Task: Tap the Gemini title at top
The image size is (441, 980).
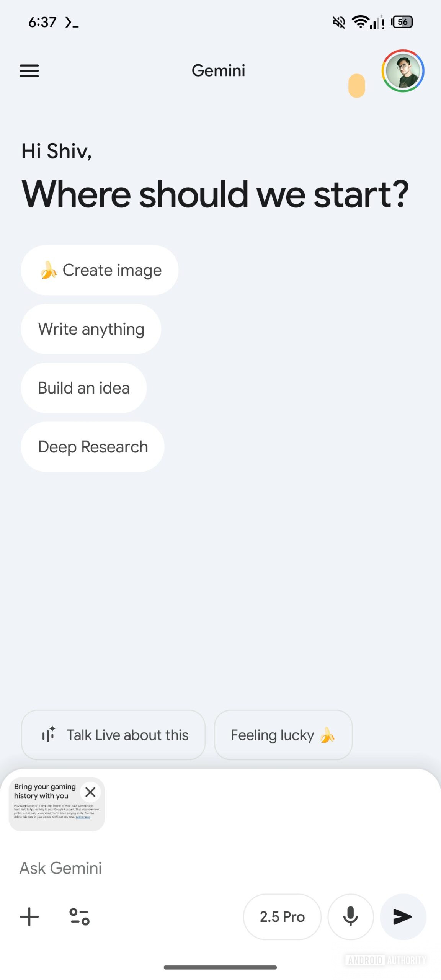Action: click(x=218, y=71)
